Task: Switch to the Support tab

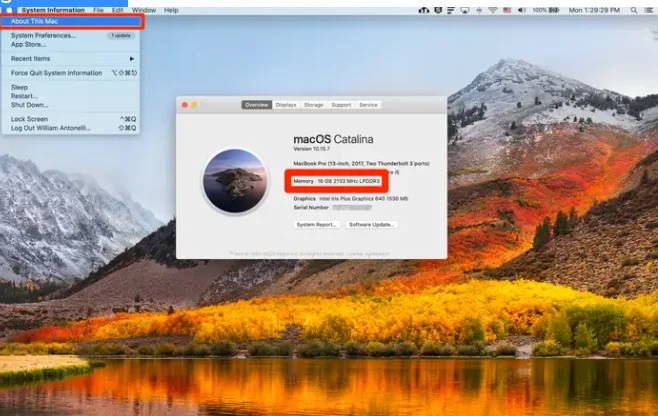Action: coord(341,105)
